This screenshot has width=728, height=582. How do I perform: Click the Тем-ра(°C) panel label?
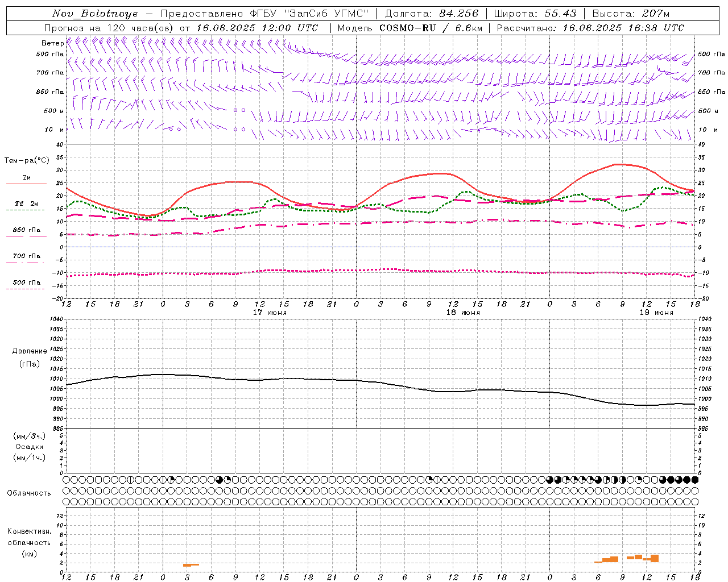tap(27, 161)
